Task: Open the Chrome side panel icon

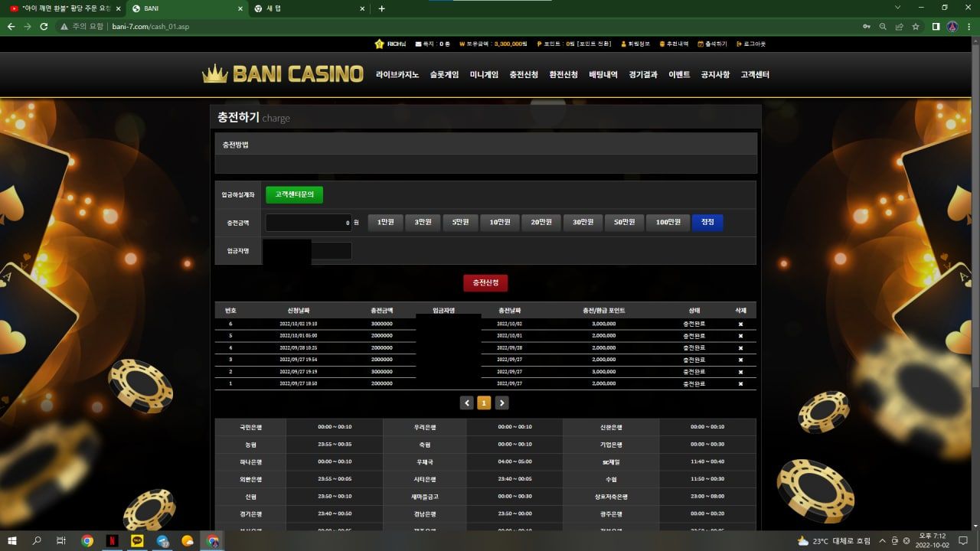Action: coord(936,26)
